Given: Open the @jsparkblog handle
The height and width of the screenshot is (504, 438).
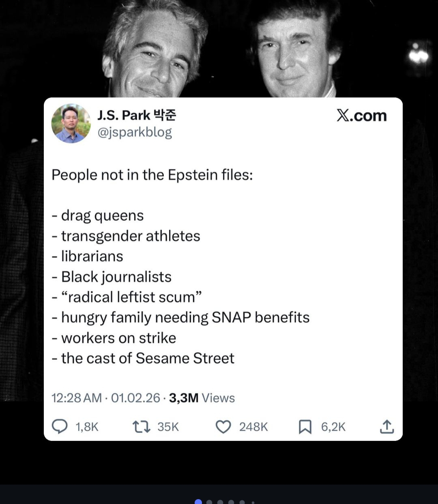Looking at the screenshot, I should coord(135,132).
